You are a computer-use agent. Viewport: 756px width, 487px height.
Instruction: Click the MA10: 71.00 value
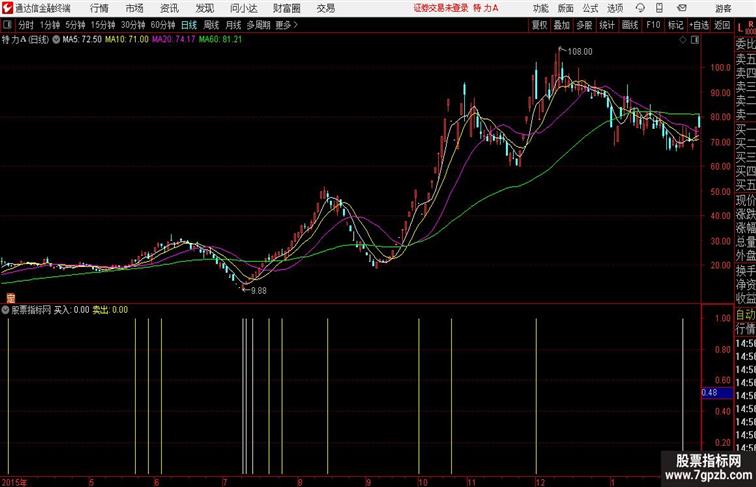point(127,40)
